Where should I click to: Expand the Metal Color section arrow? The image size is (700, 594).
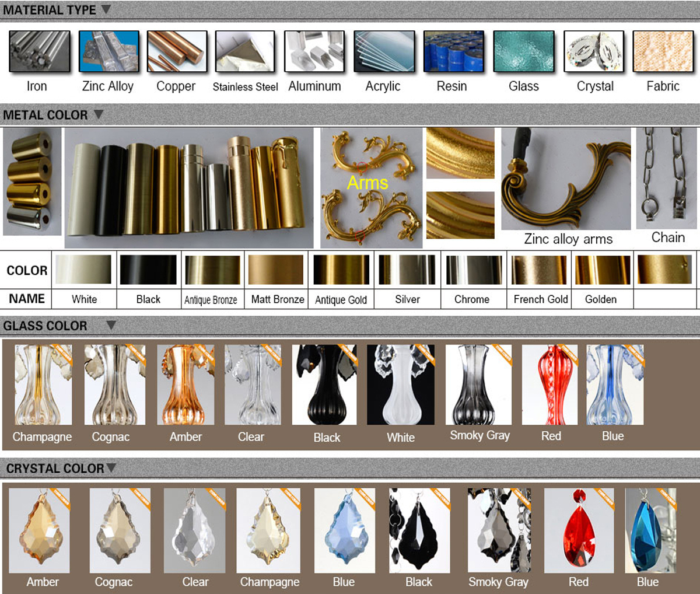pos(98,114)
